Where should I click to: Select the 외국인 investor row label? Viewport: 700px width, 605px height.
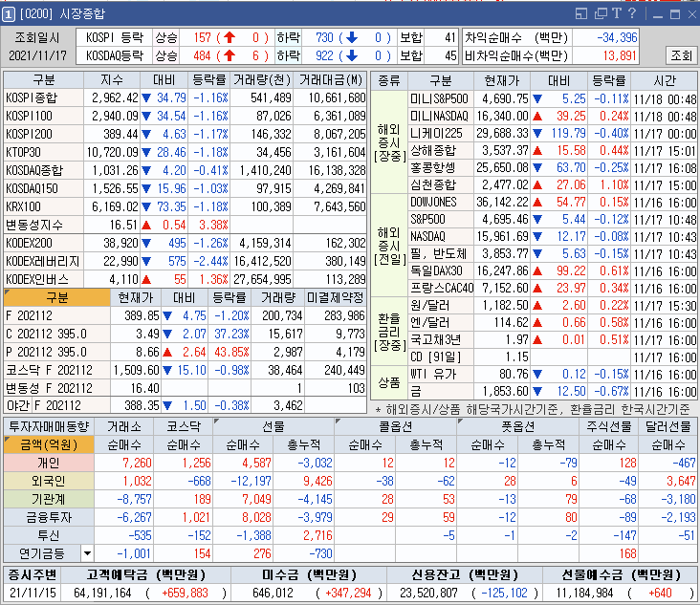point(49,481)
